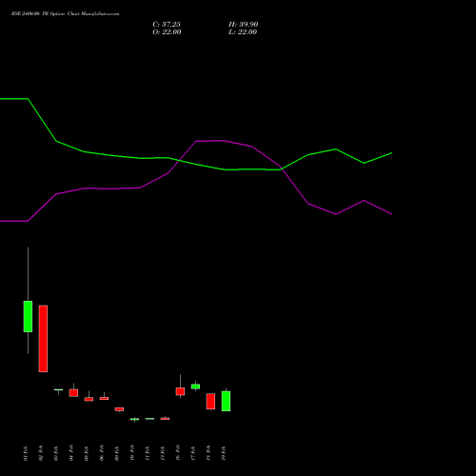Select the small red candle above the 09 Feb label
The height and width of the screenshot is (476, 476).
pos(119,409)
